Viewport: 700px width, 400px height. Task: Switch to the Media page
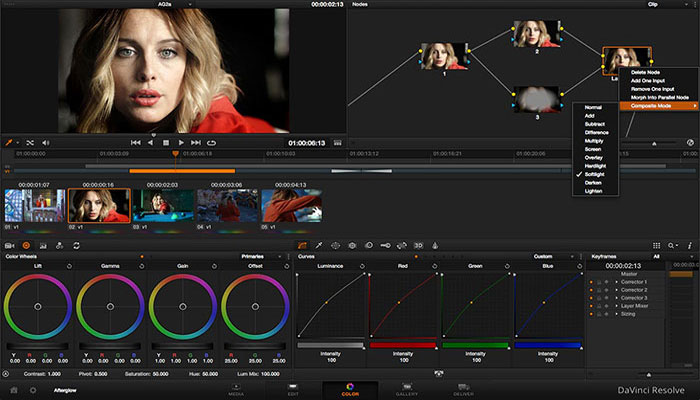click(236, 390)
